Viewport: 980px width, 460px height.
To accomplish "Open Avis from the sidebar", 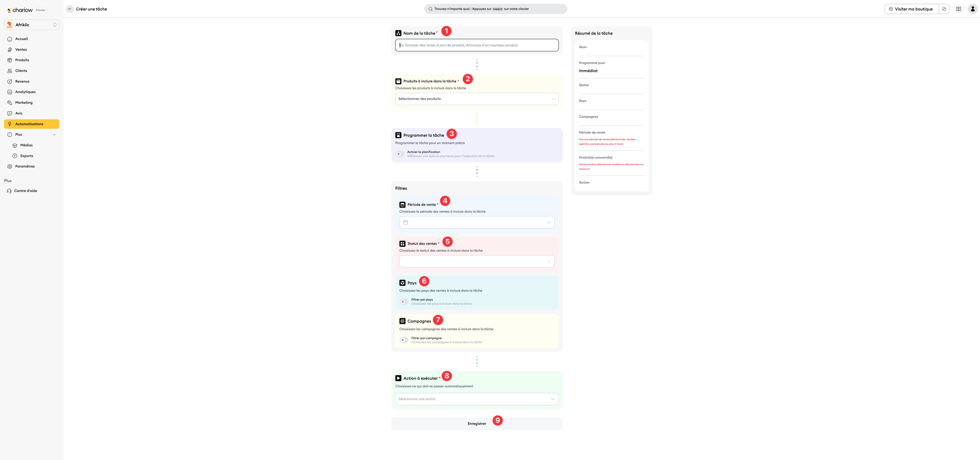I will pos(32,113).
